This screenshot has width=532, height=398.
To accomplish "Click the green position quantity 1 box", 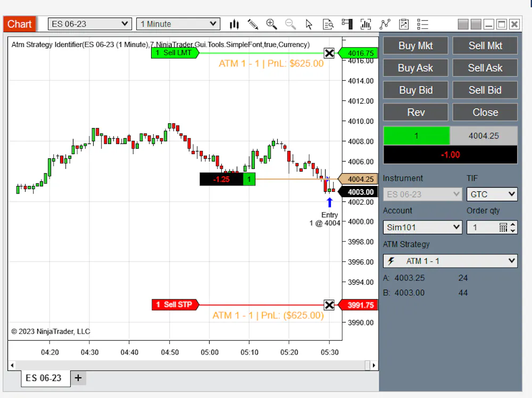I will tap(417, 136).
